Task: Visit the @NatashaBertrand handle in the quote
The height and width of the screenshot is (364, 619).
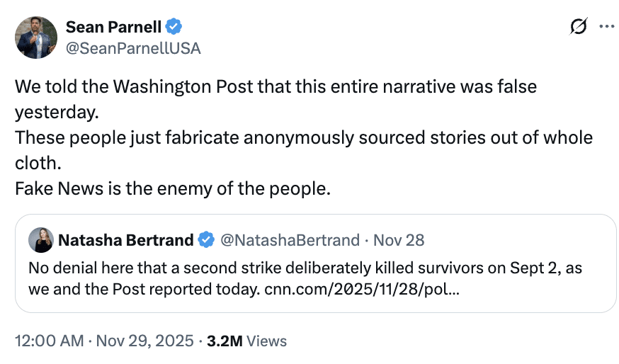Action: point(290,240)
